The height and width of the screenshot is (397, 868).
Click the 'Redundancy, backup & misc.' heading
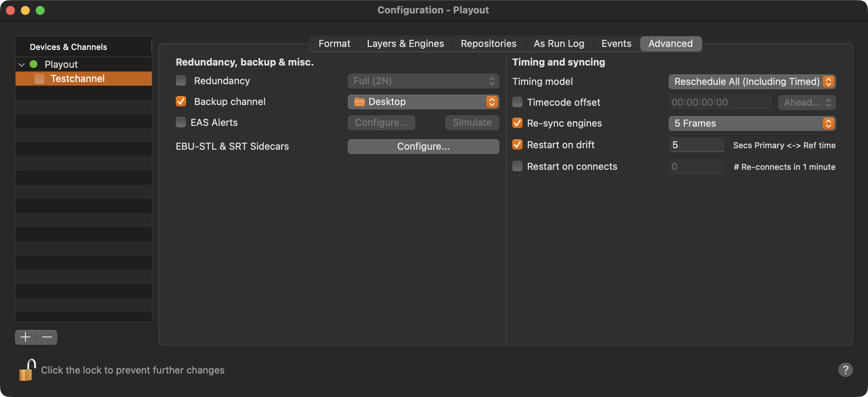(x=245, y=62)
